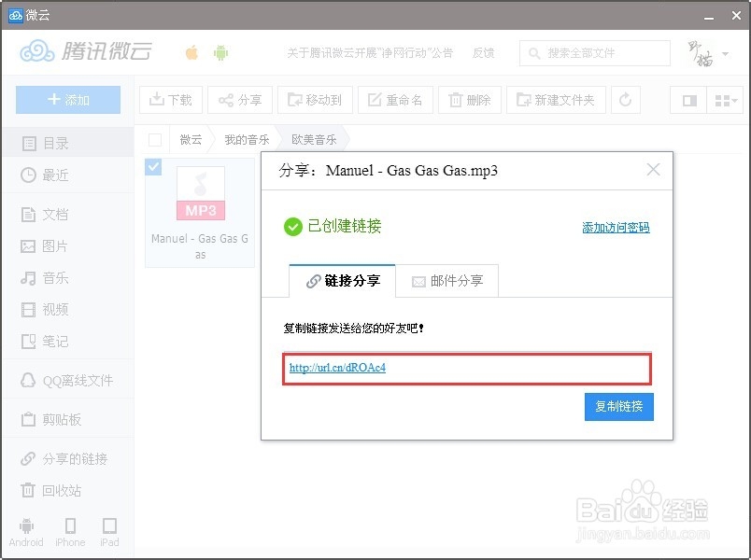
Task: Click the search files input box
Action: pos(594,53)
